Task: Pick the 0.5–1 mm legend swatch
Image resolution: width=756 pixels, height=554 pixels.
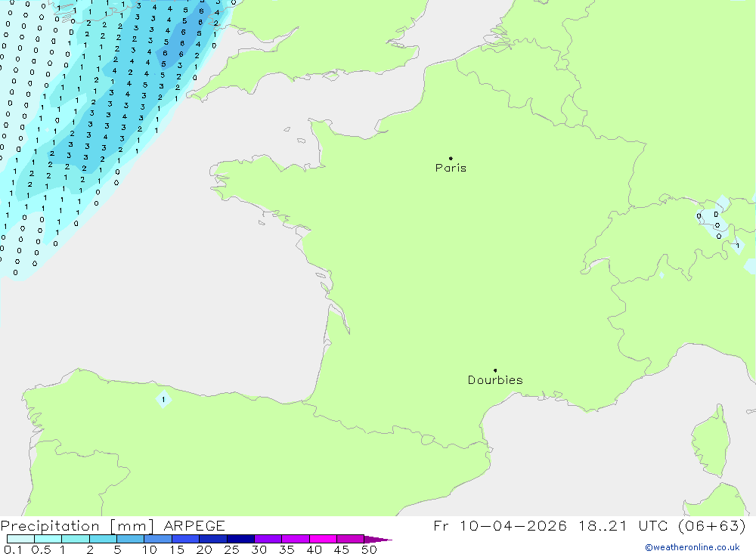Action: [48, 539]
